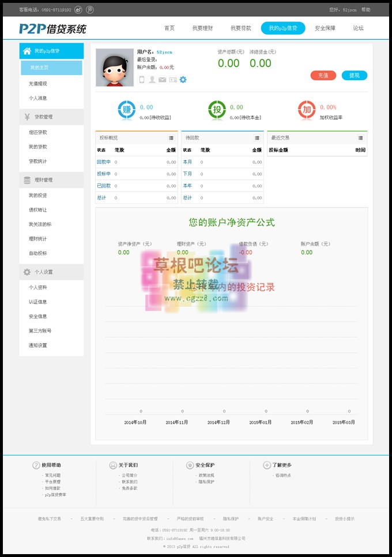Click the envelope email verification icon
Image resolution: width=392 pixels, height=557 pixels.
click(162, 80)
